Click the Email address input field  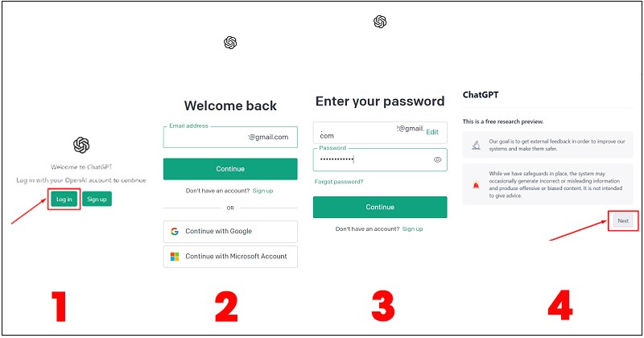click(230, 138)
